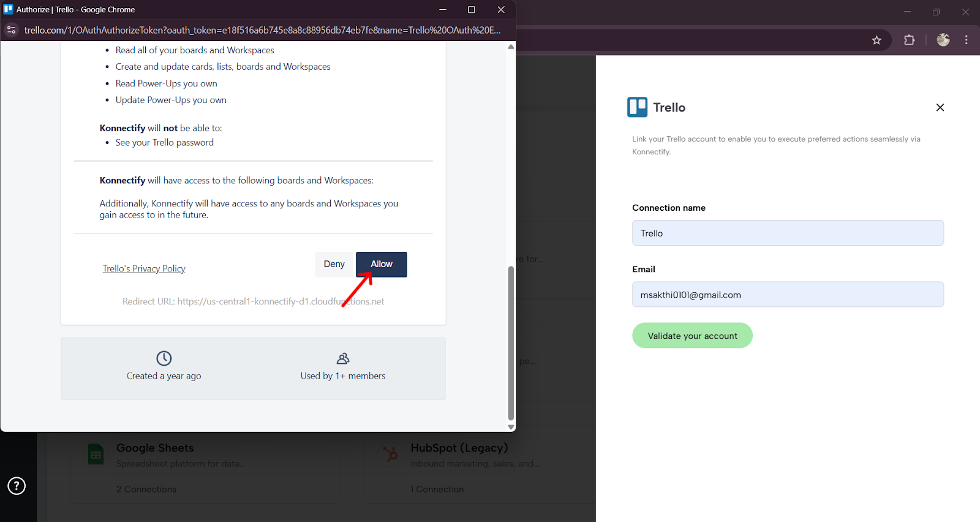Click 'Update Power-Ups you own' text

[x=171, y=100]
